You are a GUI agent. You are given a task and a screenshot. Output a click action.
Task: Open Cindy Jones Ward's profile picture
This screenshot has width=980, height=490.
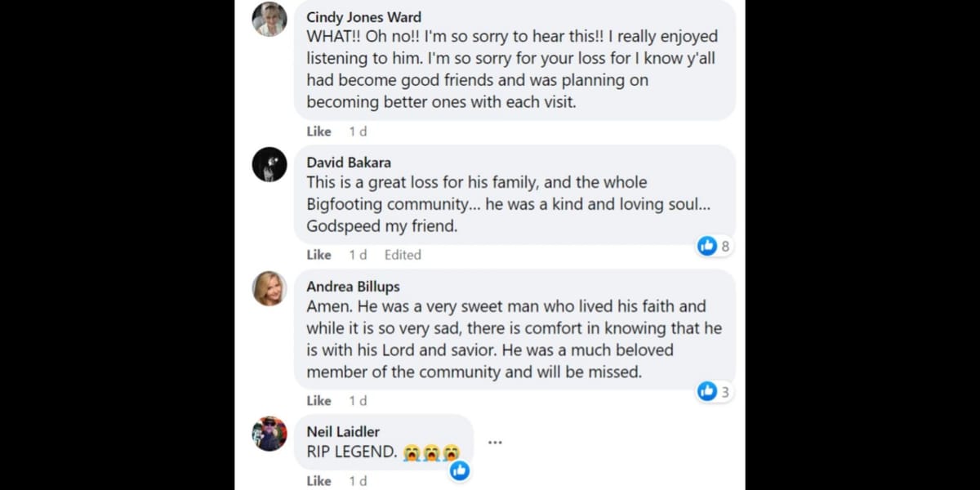(269, 20)
